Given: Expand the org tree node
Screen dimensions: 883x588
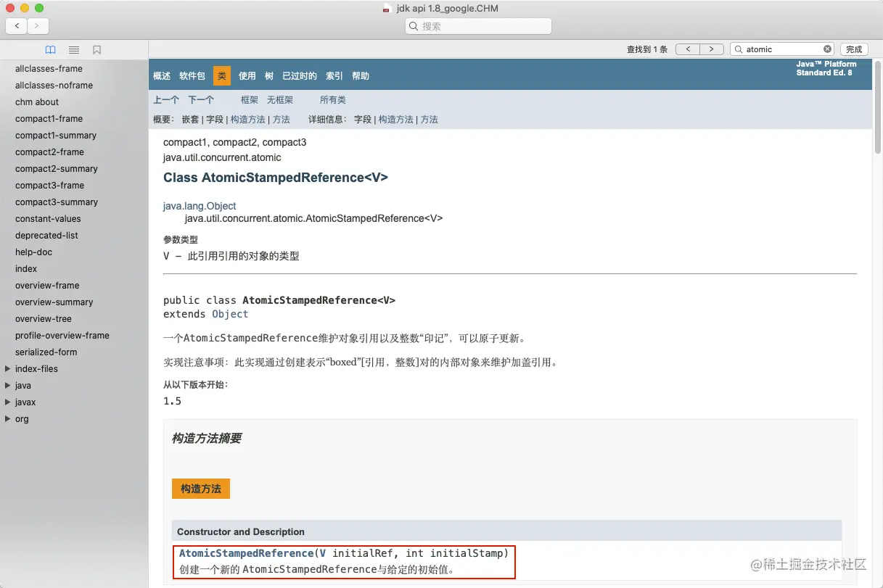Looking at the screenshot, I should [x=7, y=418].
